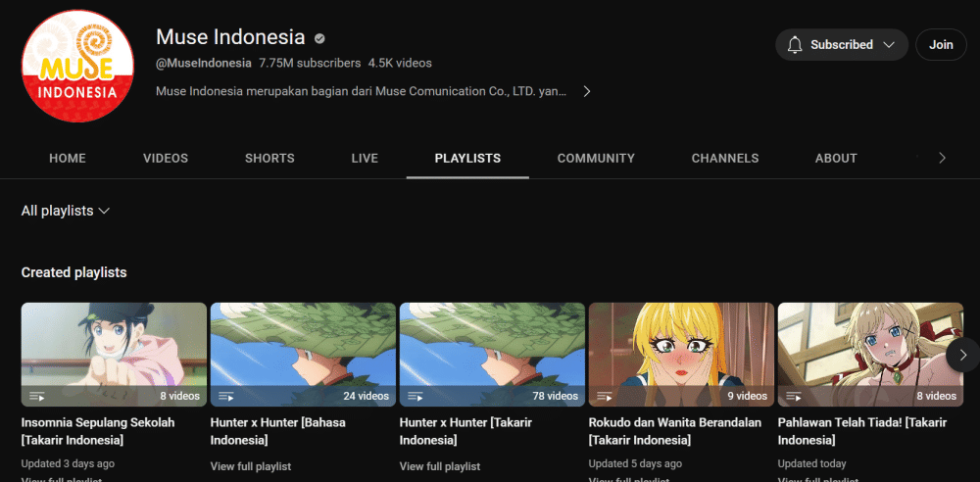Select the PLAYLISTS tab

tap(467, 158)
